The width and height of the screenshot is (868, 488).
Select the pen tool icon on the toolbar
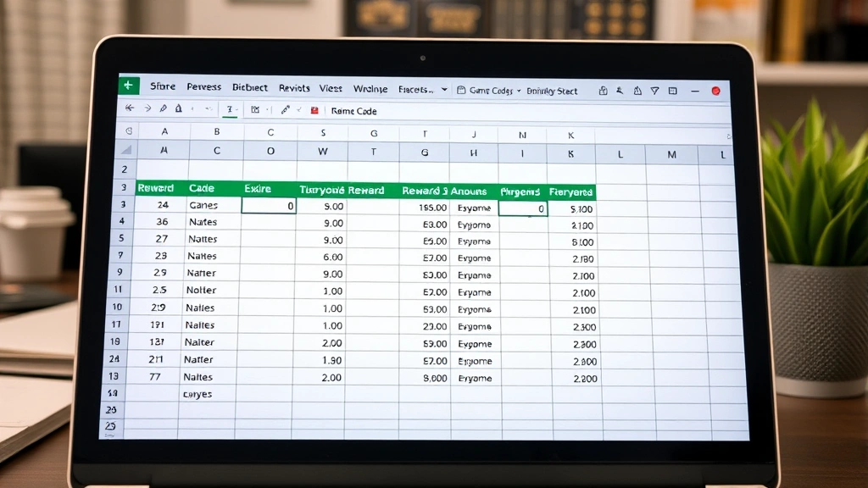[x=163, y=109]
